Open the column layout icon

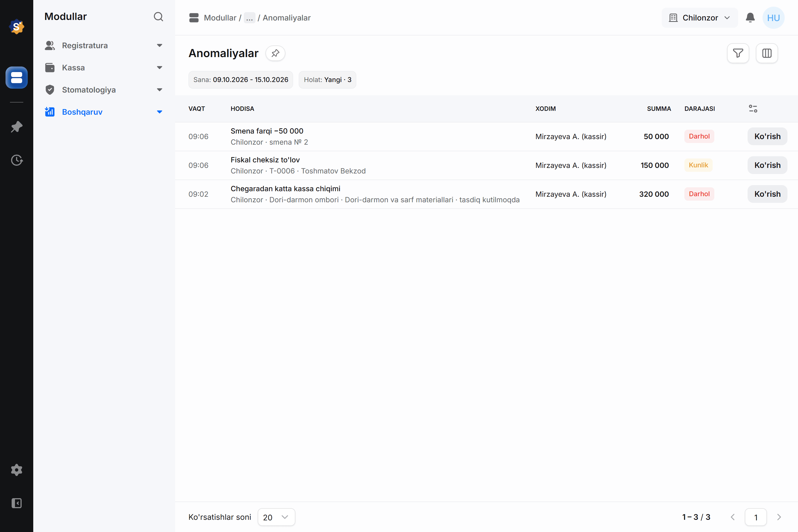point(767,53)
